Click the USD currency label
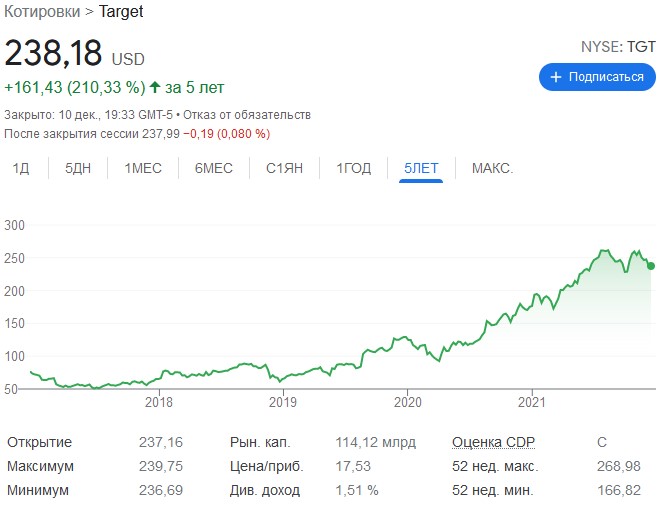The width and height of the screenshot is (665, 506). click(128, 59)
